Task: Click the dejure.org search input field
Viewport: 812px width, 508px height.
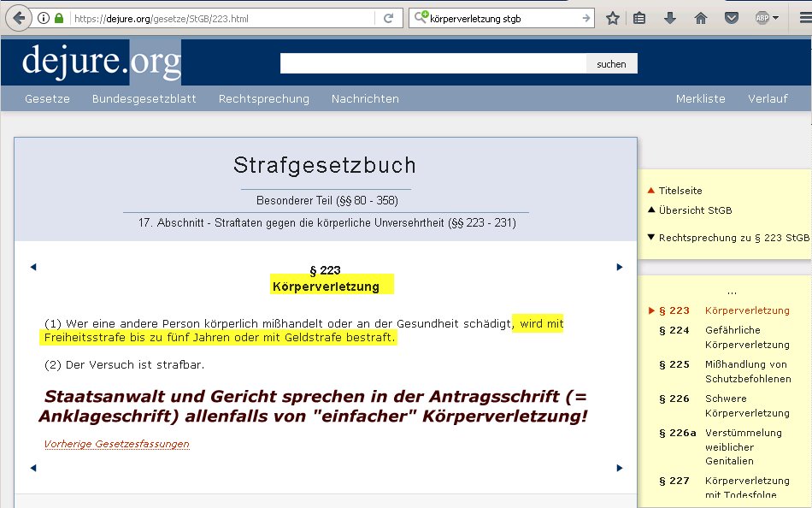Action: 432,63
